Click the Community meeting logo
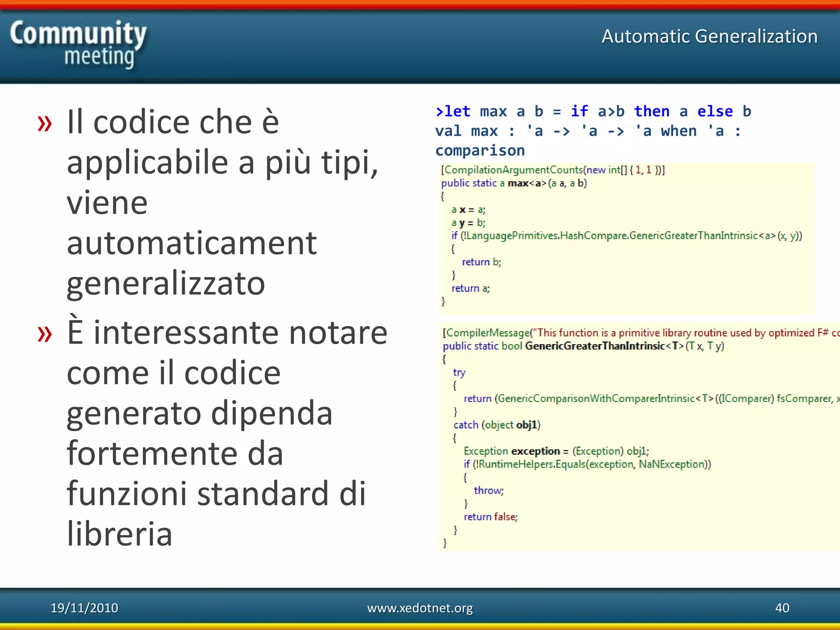The height and width of the screenshot is (630, 840). (78, 44)
